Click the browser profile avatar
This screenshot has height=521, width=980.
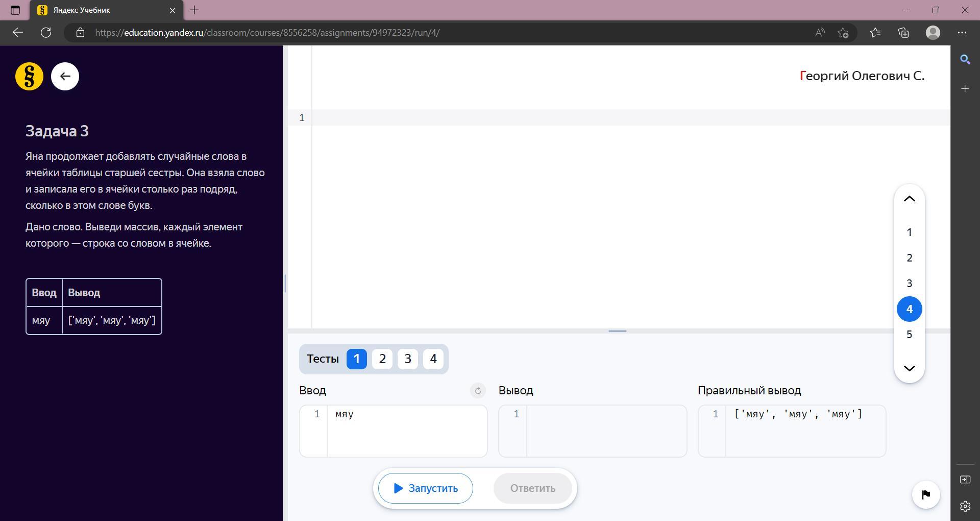933,33
